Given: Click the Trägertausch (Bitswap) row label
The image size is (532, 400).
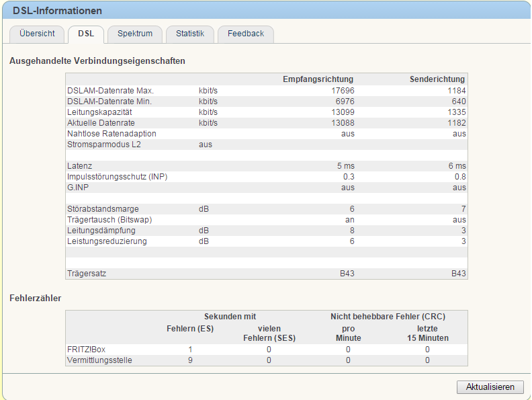Looking at the screenshot, I should point(109,220).
